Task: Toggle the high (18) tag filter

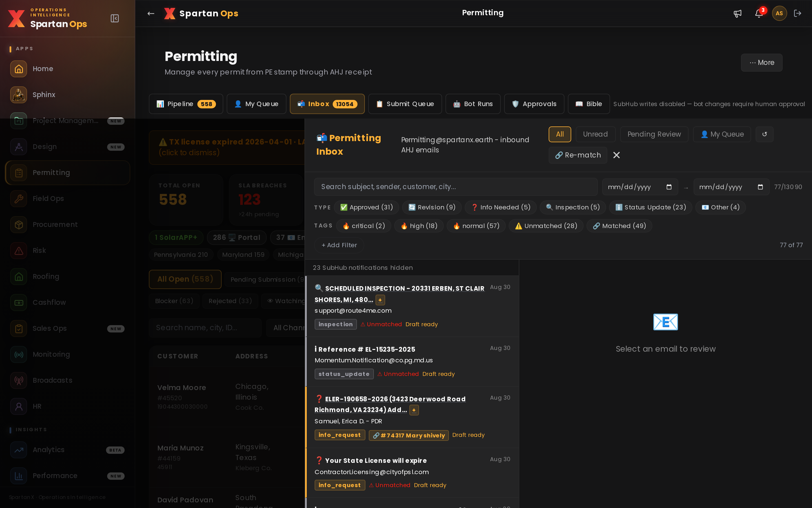Action: (419, 226)
